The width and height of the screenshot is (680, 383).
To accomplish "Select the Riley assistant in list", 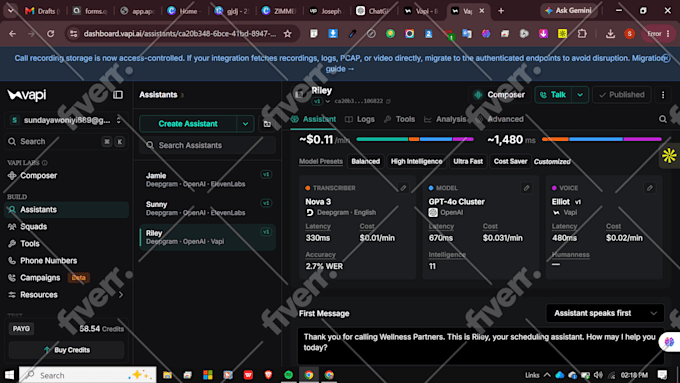I will (207, 237).
